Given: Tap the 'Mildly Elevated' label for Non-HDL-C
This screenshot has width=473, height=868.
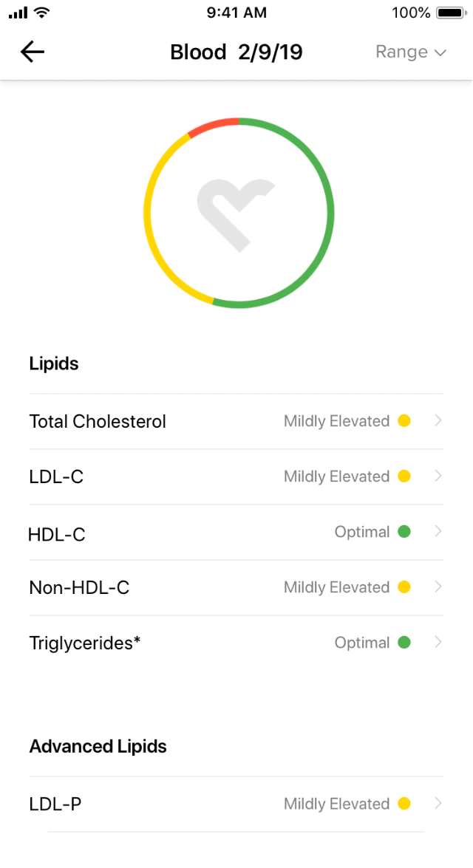Looking at the screenshot, I should (336, 587).
